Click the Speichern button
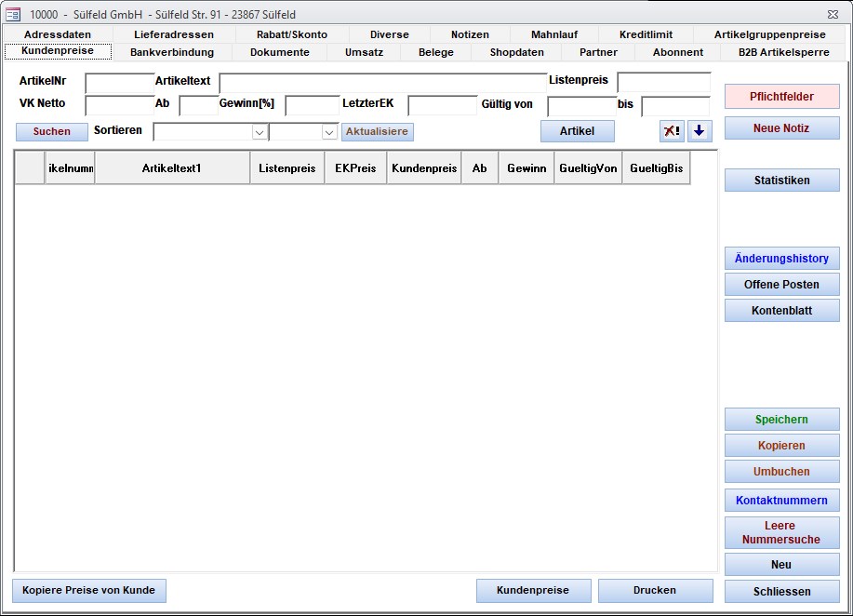Screen dimensions: 853x616 [781, 420]
